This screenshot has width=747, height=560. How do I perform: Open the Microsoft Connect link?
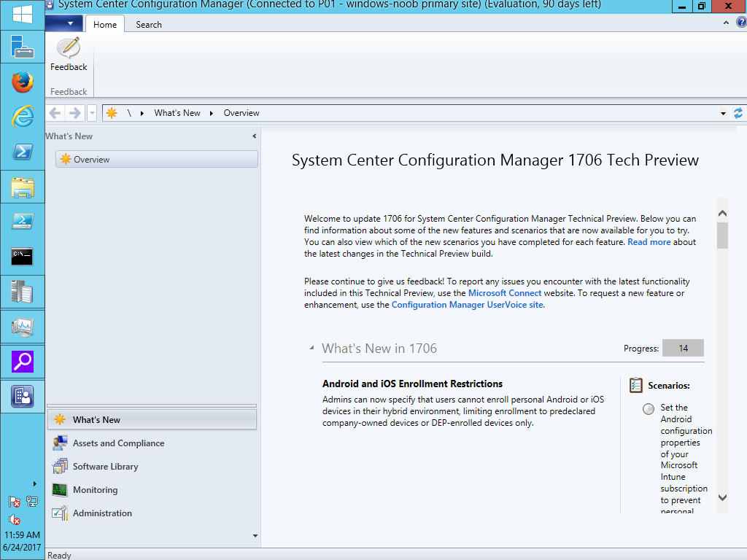click(505, 293)
